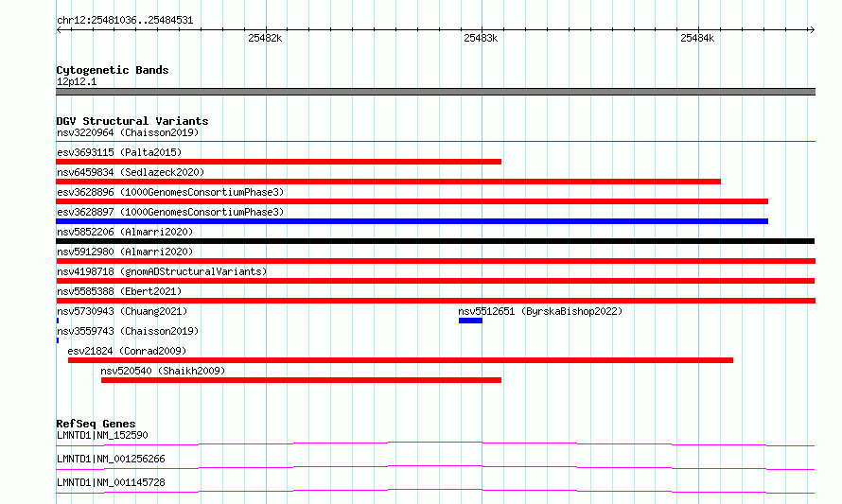Open esv3628896 (1000GenomesConsortiumPhase3) label
The width and height of the screenshot is (842, 504).
[x=170, y=192]
